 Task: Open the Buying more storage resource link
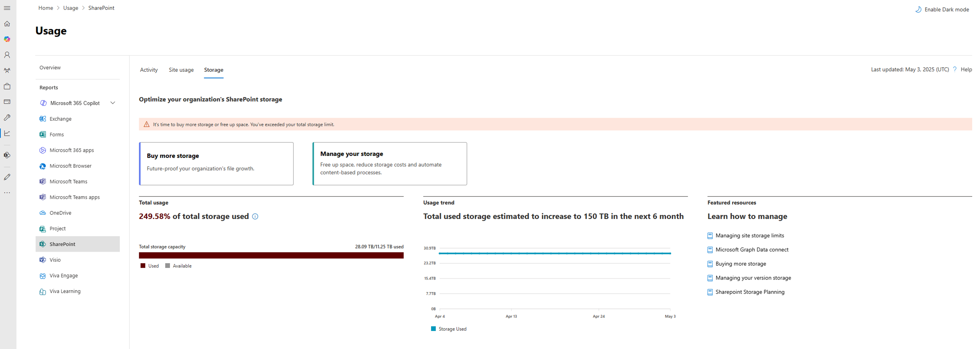click(741, 264)
